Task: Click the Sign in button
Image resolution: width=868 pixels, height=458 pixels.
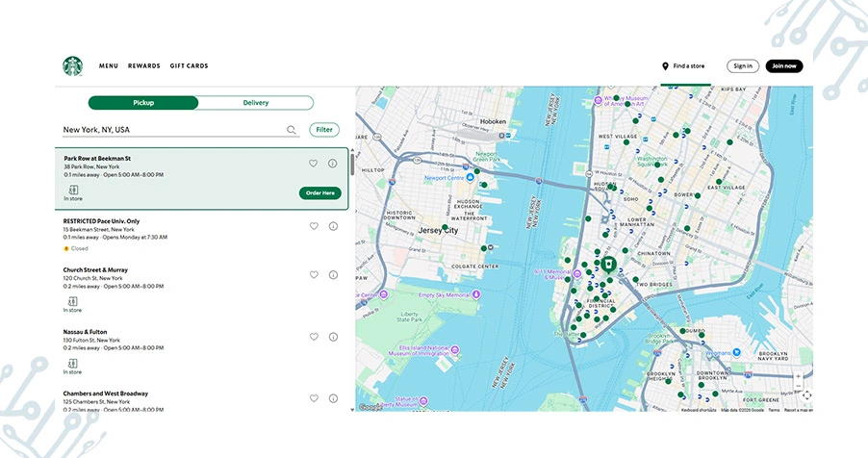Action: tap(742, 66)
